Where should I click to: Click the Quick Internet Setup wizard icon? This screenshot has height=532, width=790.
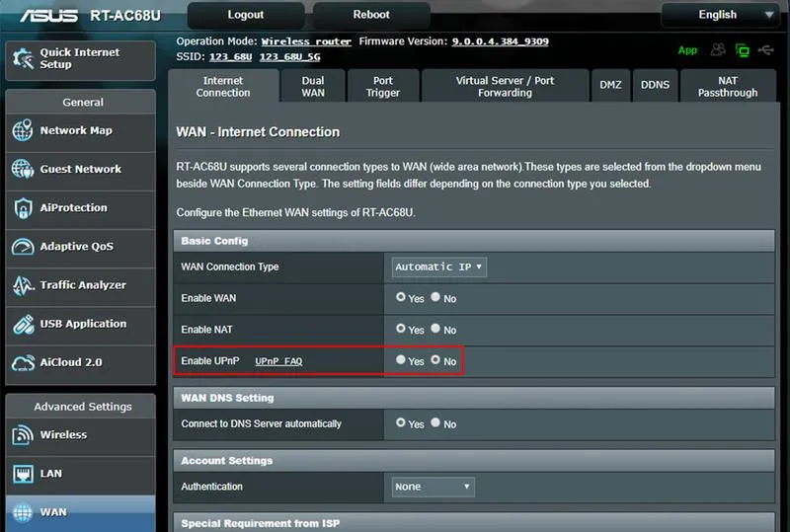click(23, 59)
